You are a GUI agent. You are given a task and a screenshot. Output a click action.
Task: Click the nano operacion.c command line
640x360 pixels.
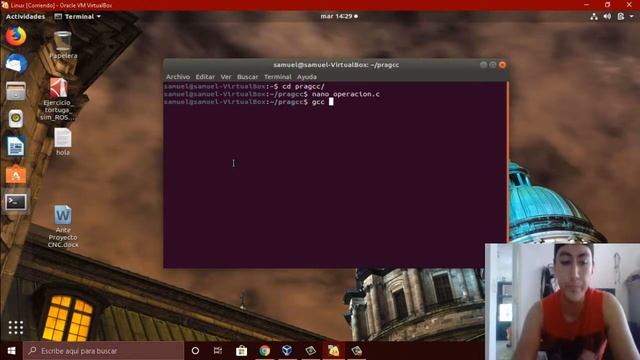(272, 94)
